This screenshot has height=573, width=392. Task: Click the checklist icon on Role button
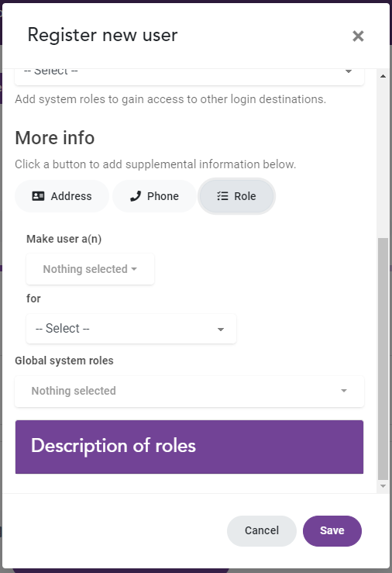[x=222, y=196]
